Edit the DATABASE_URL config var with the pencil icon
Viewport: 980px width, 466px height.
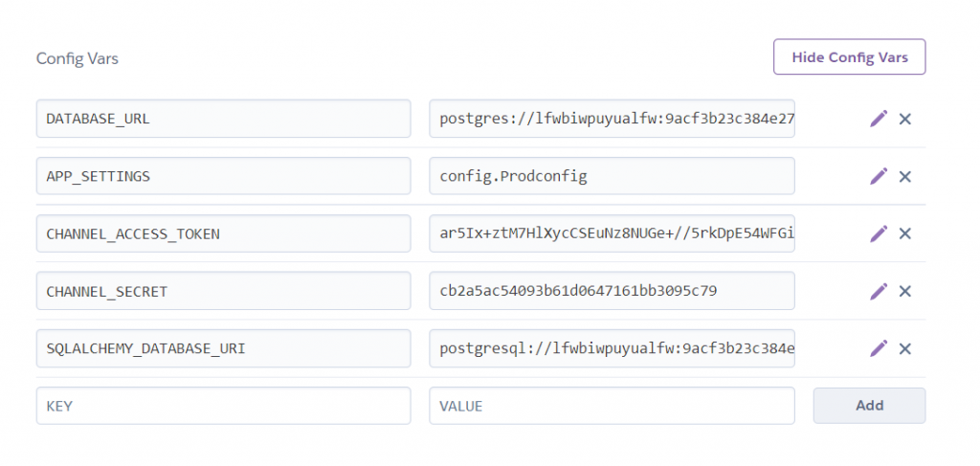tap(879, 119)
